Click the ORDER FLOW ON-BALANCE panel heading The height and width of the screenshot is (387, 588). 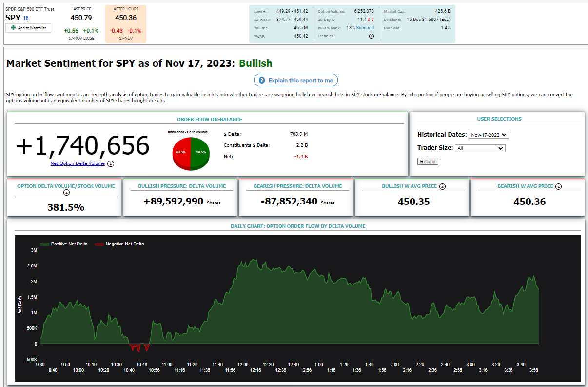[x=210, y=120]
